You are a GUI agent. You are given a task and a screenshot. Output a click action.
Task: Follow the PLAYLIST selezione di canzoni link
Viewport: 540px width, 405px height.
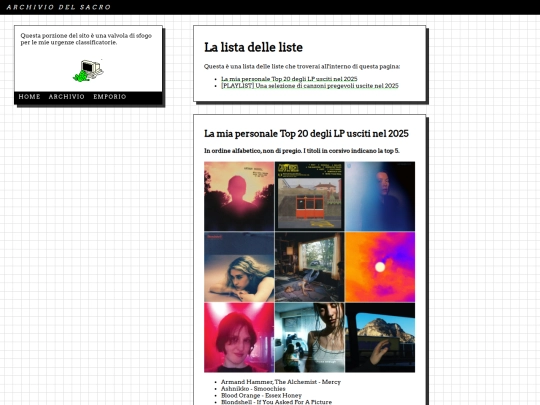tap(310, 86)
